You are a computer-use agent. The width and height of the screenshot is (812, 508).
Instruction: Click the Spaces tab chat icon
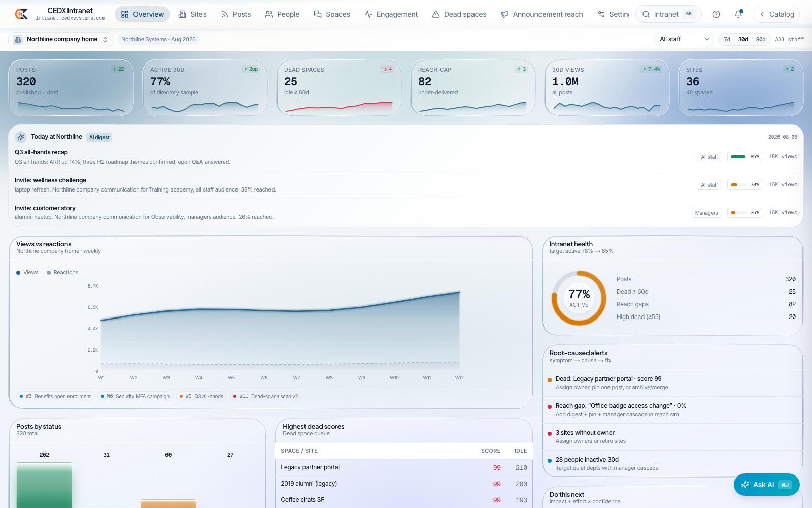tap(318, 14)
